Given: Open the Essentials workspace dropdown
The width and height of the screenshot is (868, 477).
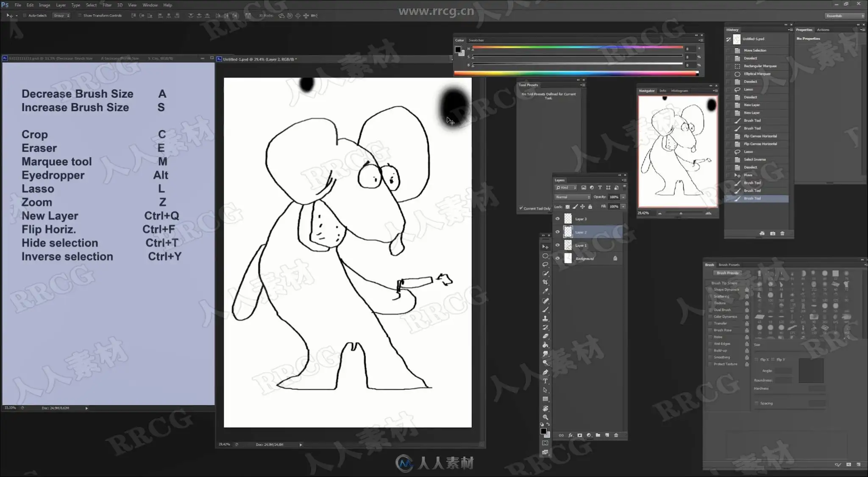Looking at the screenshot, I should 844,16.
